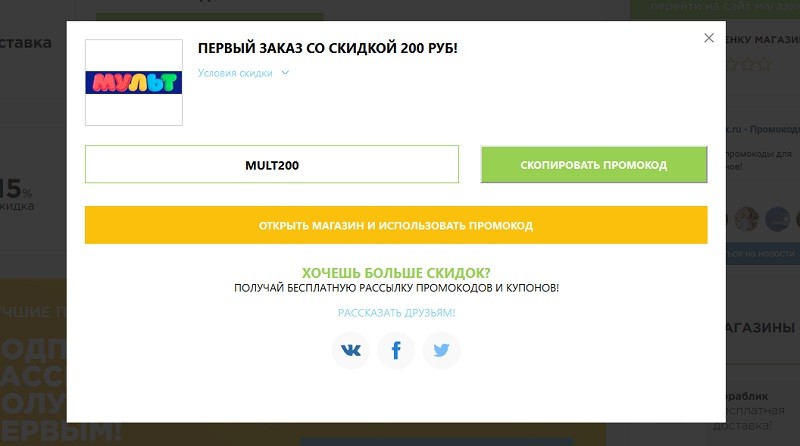Click the ПЕРВЫЙ ЗАКАЗ СО СКИДКОЙ 200 РУБ! title
Viewport: 800px width, 446px height.
(328, 48)
